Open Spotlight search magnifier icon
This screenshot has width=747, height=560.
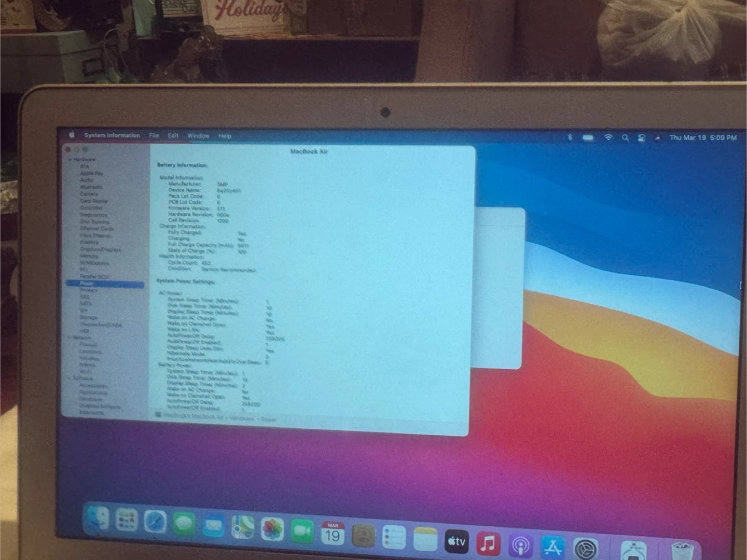click(x=625, y=138)
